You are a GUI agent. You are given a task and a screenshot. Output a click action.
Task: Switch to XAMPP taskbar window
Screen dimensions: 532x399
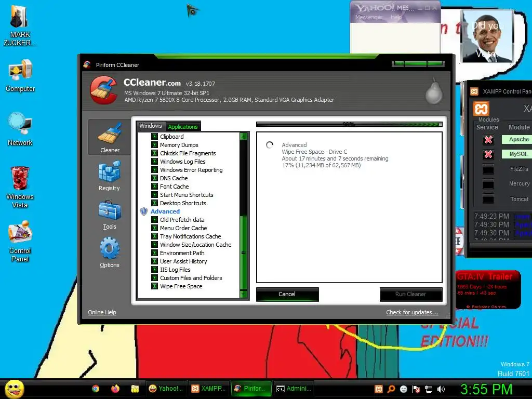pyautogui.click(x=208, y=389)
